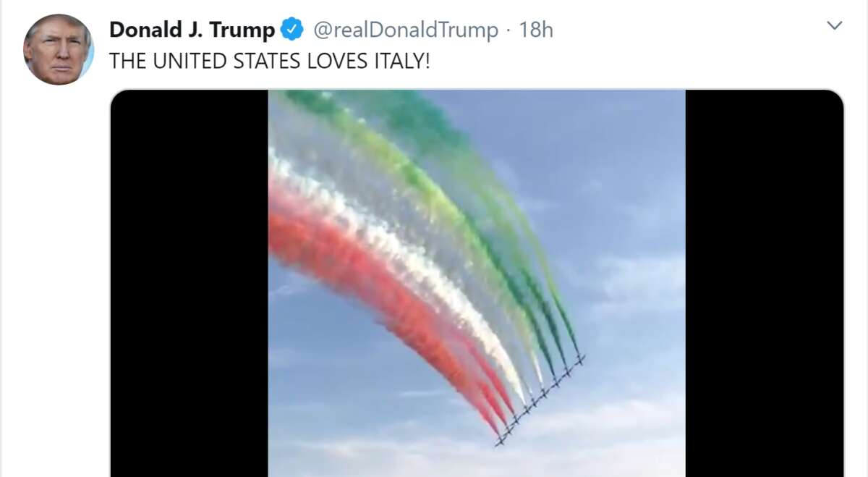The width and height of the screenshot is (868, 477).
Task: Click the jet formation in the video
Action: [x=540, y=399]
